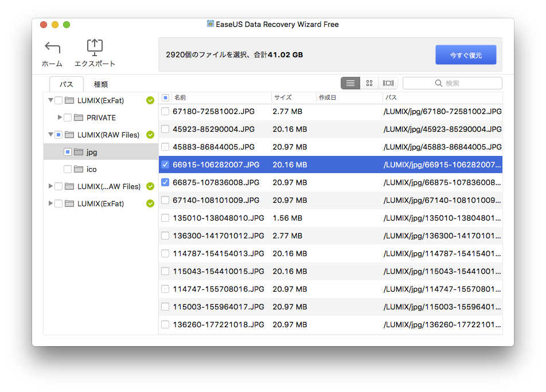The image size is (546, 392).
Task: Click the jpg folder icon
Action: tap(79, 152)
